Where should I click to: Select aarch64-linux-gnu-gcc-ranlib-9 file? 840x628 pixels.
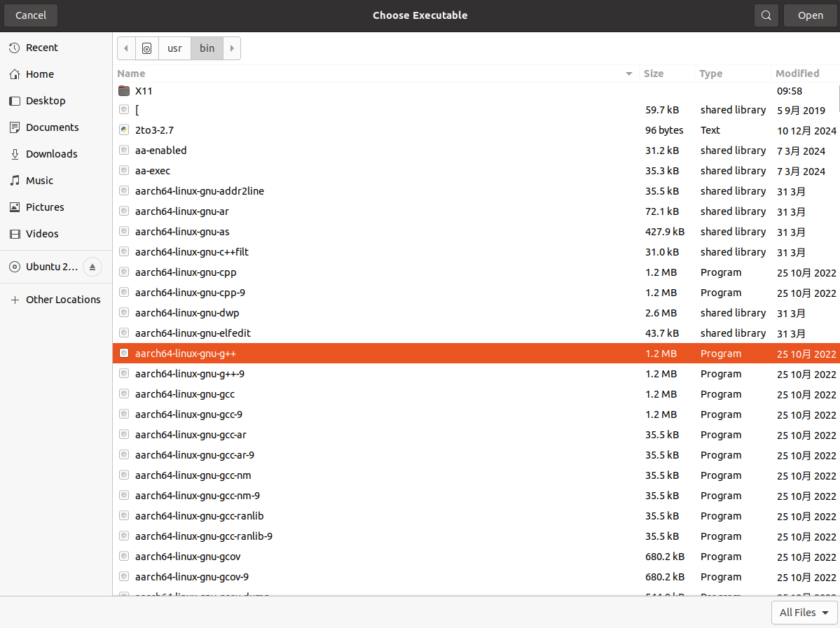[476, 536]
